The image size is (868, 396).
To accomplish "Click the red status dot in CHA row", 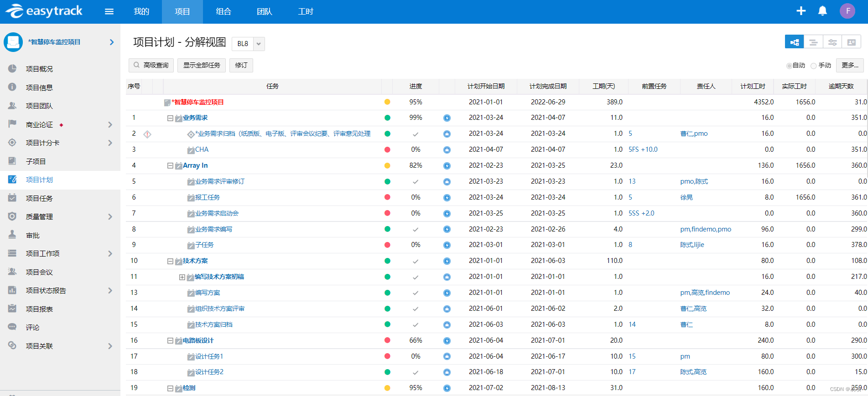I will coord(387,149).
